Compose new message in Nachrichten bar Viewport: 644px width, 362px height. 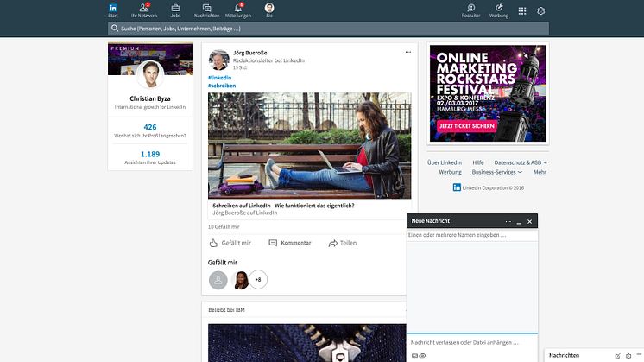617,356
